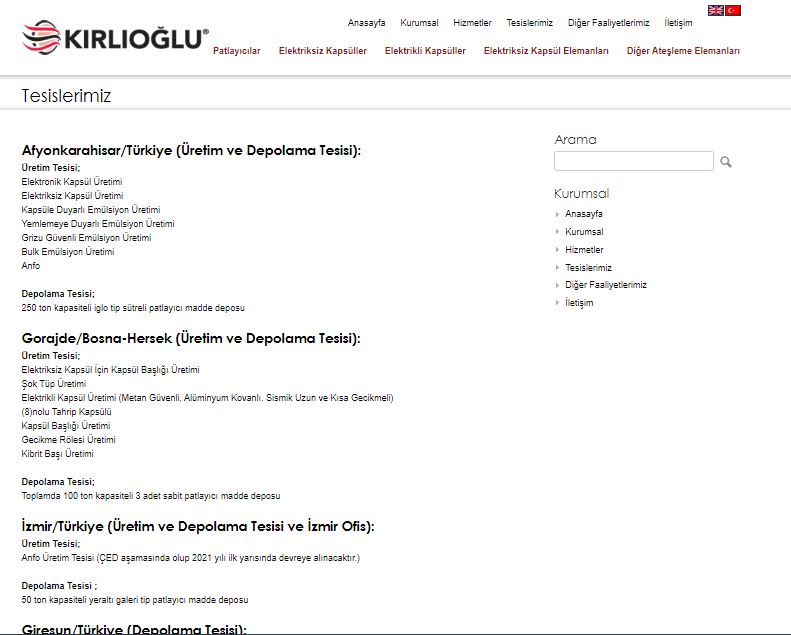The width and height of the screenshot is (791, 635).
Task: Open Diğer Ateşleme Elemanları product menu
Action: (683, 50)
